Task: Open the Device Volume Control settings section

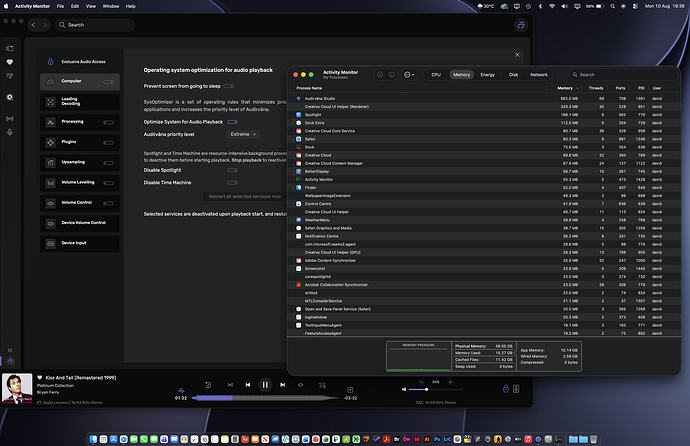Action: (80, 223)
